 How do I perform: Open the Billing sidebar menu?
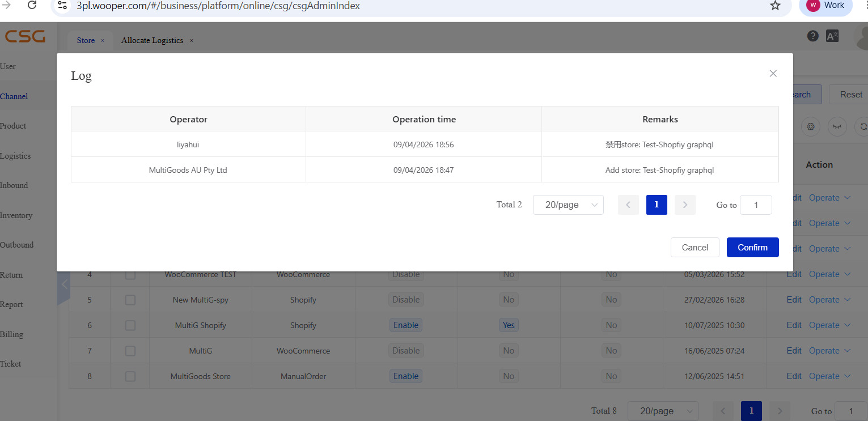click(x=11, y=334)
